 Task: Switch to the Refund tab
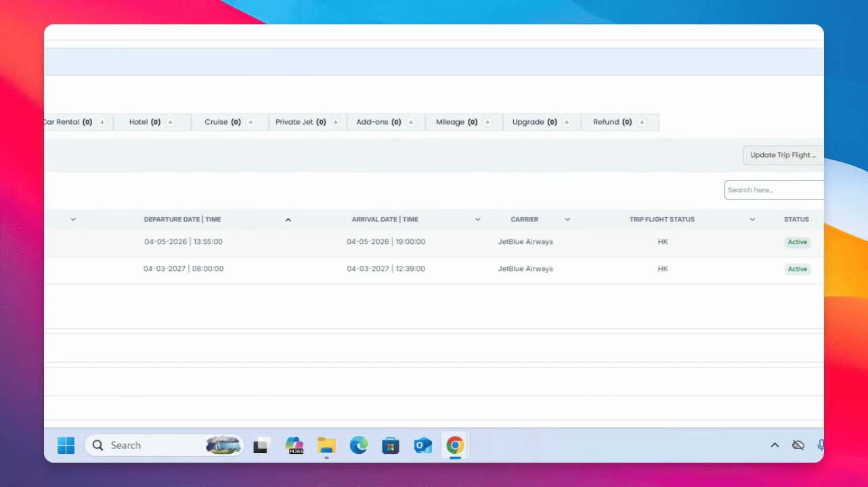coord(620,122)
